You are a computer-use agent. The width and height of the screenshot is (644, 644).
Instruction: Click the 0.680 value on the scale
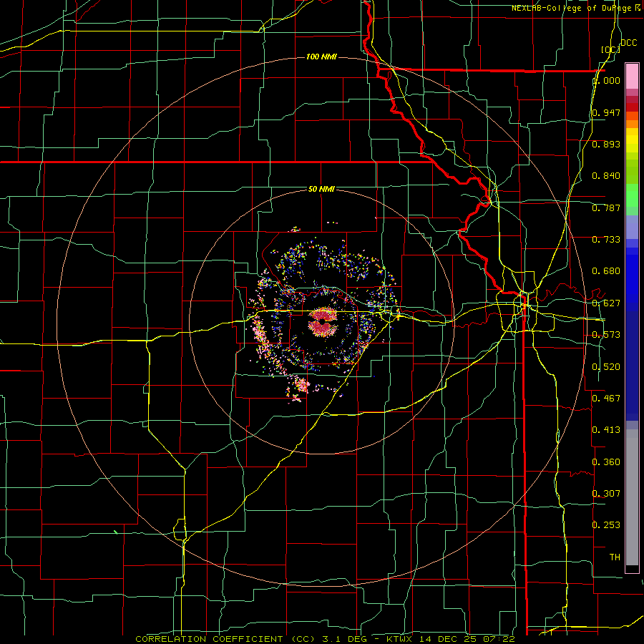(x=606, y=270)
